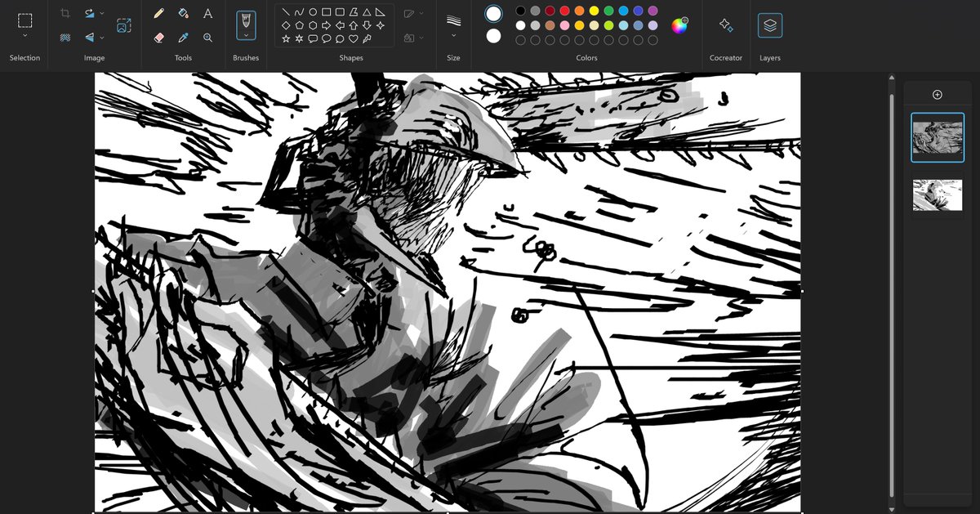The image size is (980, 514).
Task: Choose the Pentagon shape
Action: coord(300,25)
